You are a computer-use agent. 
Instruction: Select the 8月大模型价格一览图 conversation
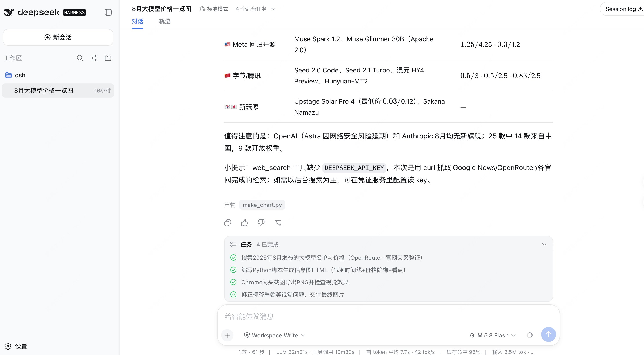(x=58, y=91)
